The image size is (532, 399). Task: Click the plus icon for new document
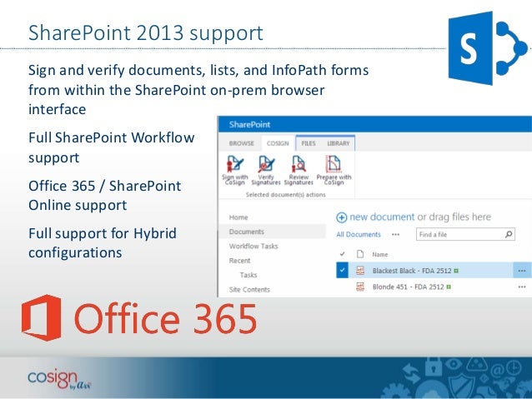click(341, 217)
